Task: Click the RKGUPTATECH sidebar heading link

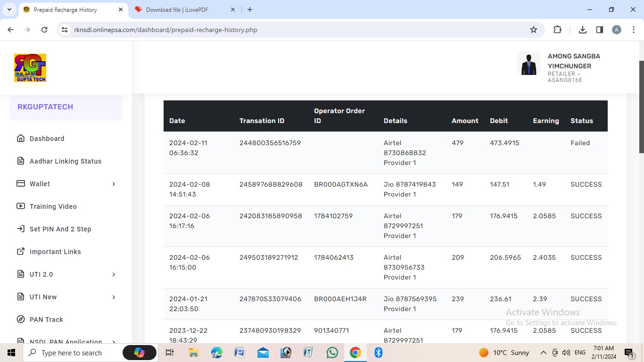Action: coord(45,107)
